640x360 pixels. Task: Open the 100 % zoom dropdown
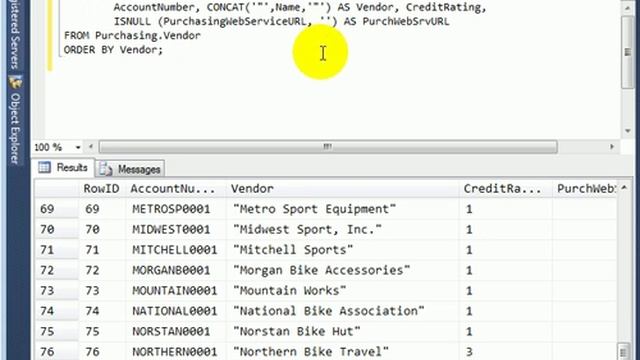point(78,147)
